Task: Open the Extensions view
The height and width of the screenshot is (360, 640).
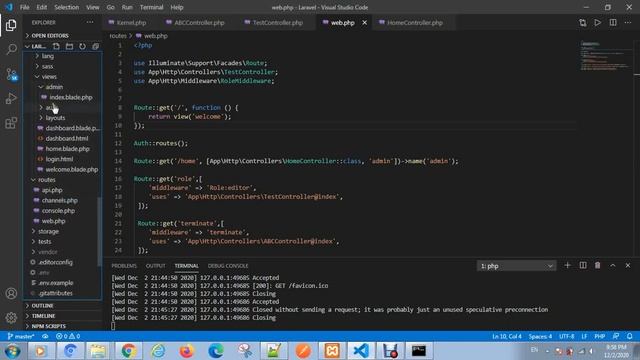Action: pos(11,123)
